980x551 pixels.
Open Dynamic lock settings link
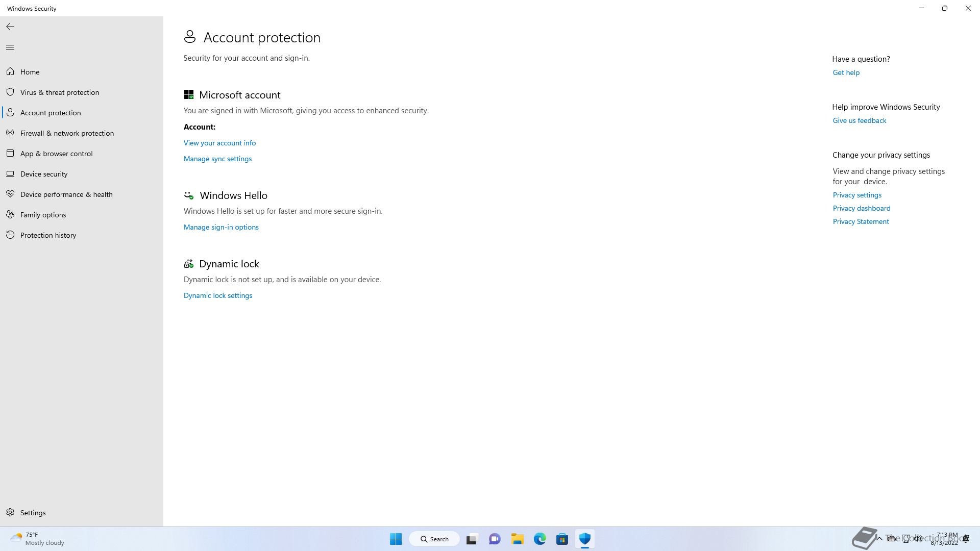pyautogui.click(x=218, y=295)
